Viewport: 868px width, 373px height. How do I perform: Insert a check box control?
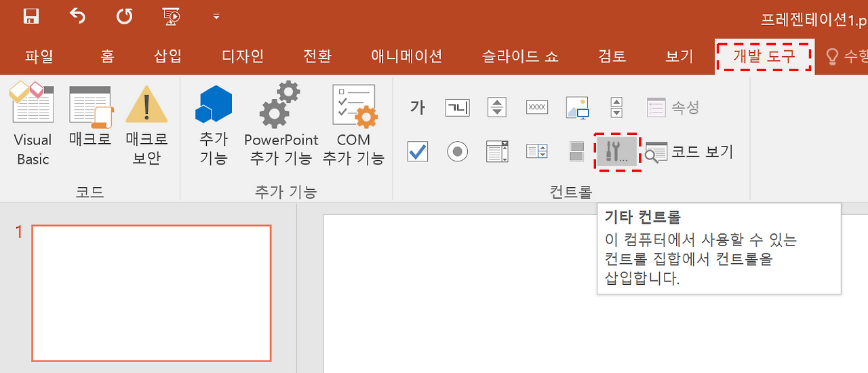pos(418,151)
